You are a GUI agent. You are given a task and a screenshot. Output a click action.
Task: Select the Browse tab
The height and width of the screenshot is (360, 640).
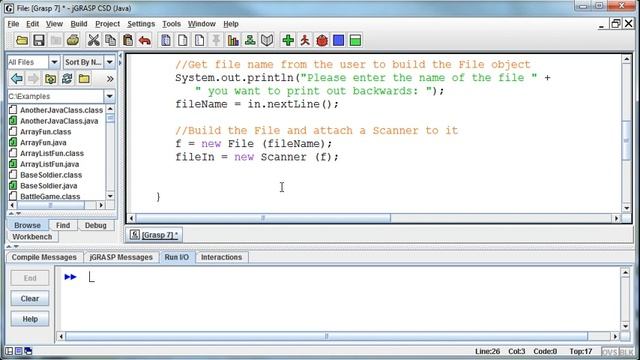point(27,225)
